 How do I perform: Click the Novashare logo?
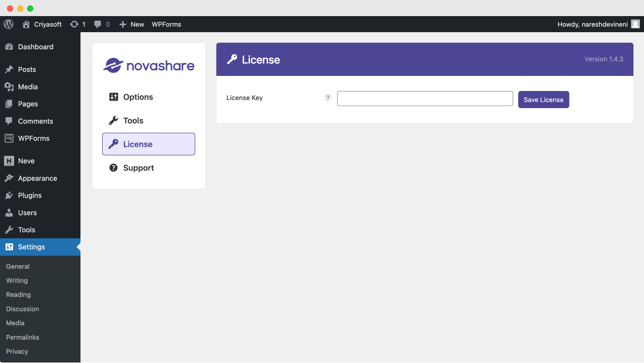(x=149, y=65)
